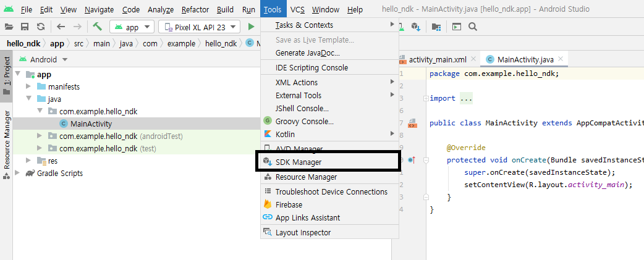
Task: Click the Run Anything toolbar icon
Action: 457,27
